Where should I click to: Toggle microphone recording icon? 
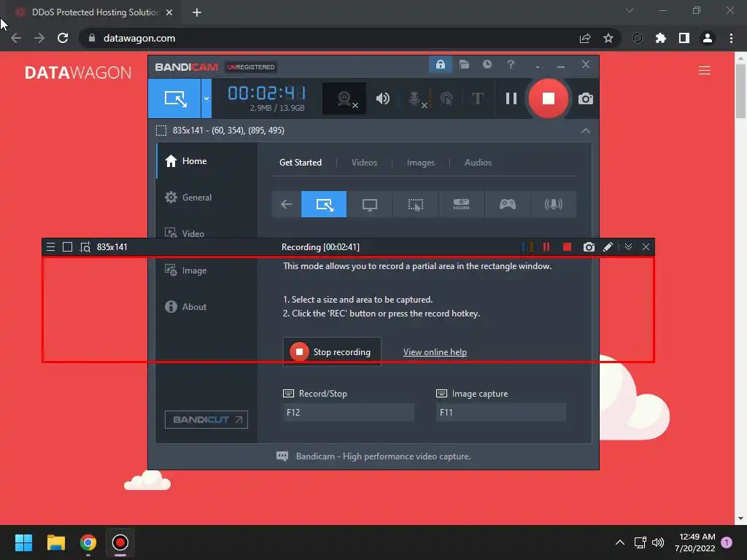[x=415, y=98]
